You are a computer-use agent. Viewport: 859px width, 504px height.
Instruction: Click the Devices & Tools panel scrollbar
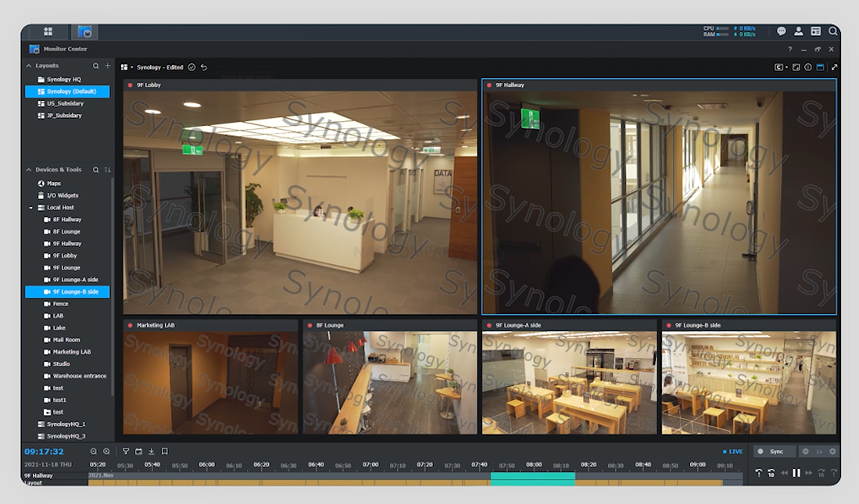113,285
